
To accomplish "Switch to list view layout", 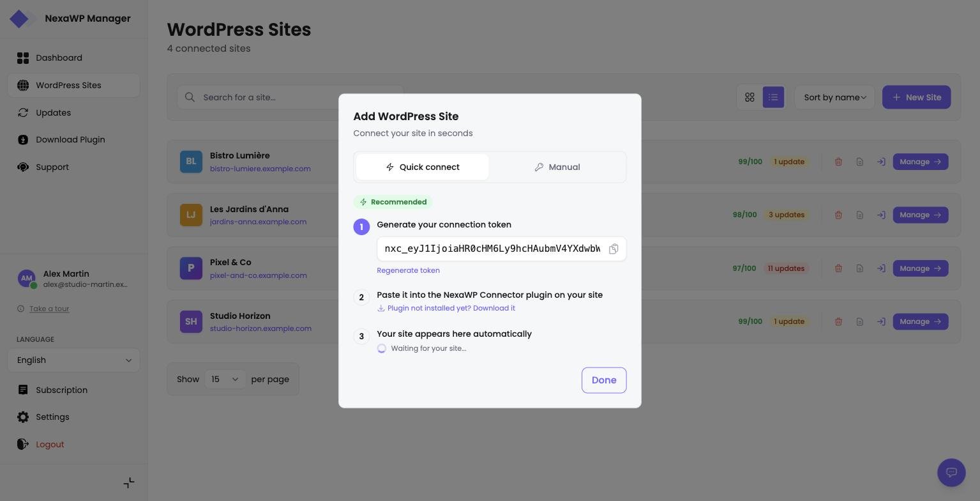I will pos(773,97).
